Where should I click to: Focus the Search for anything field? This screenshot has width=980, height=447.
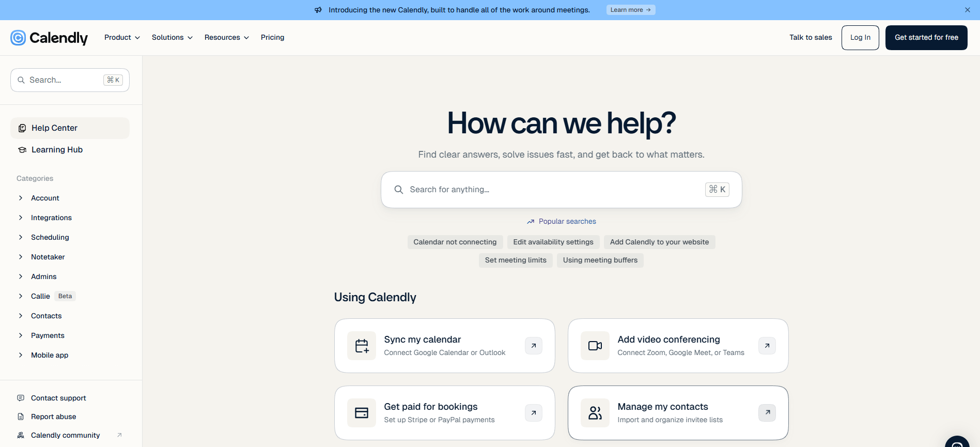click(x=562, y=190)
